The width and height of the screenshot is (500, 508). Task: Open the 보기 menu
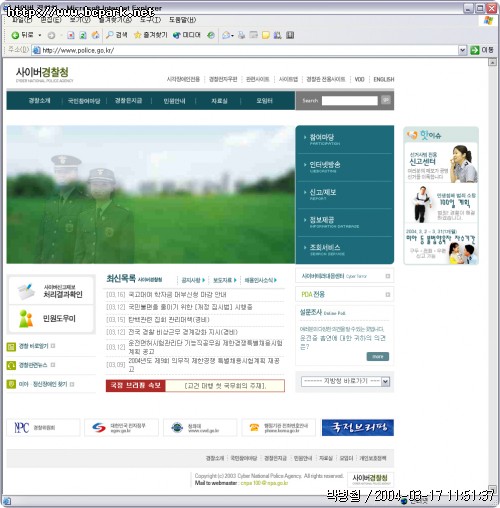(x=80, y=20)
